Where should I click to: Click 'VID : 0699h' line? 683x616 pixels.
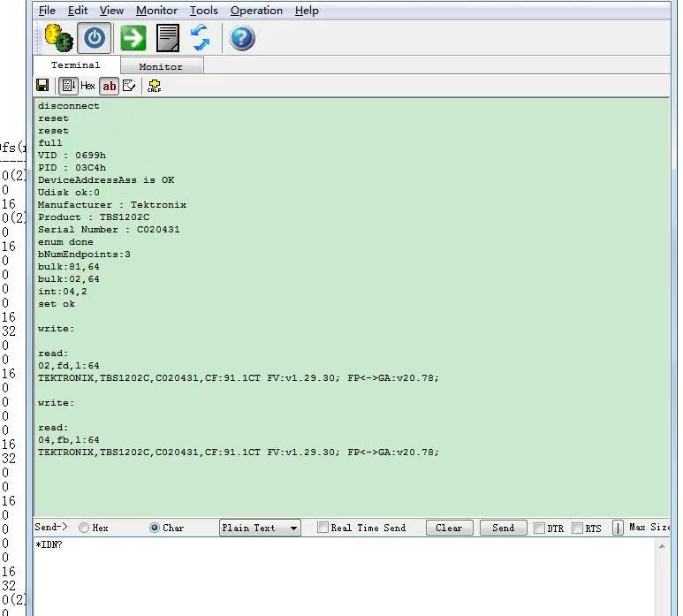click(x=72, y=156)
